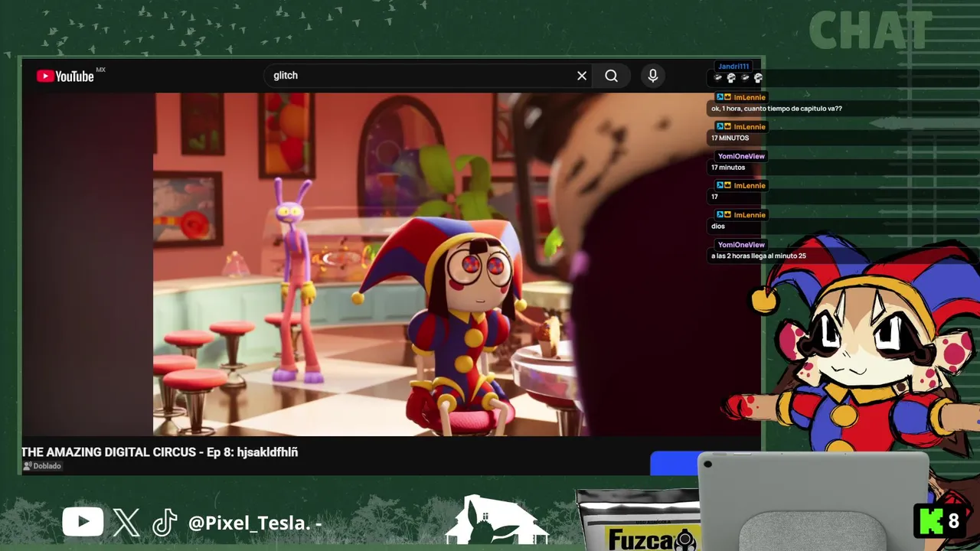This screenshot has width=980, height=551.
Task: Click chat message 'a las 2 horas llega al minuto 25'
Action: pyautogui.click(x=758, y=256)
